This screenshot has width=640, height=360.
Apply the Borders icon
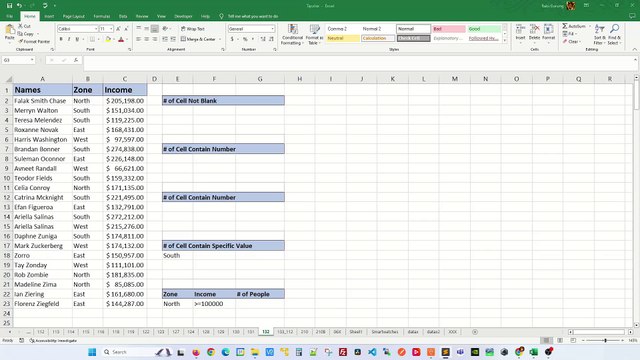(92, 39)
